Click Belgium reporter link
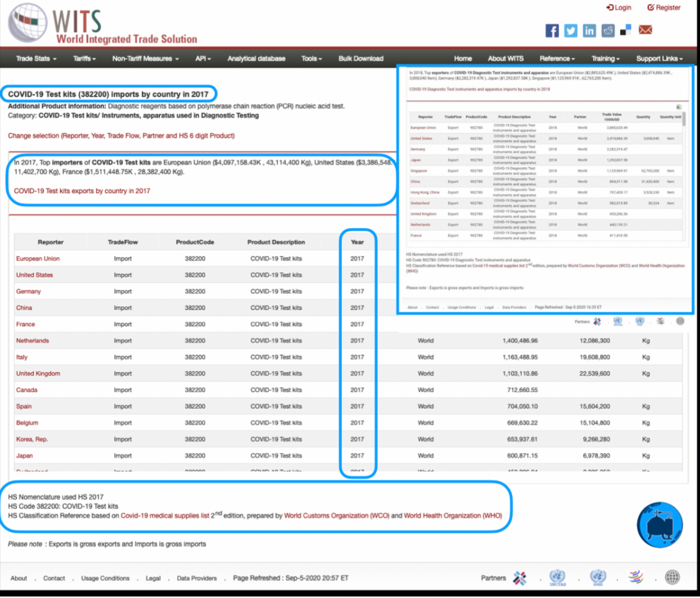The width and height of the screenshot is (700, 598). coord(27,423)
